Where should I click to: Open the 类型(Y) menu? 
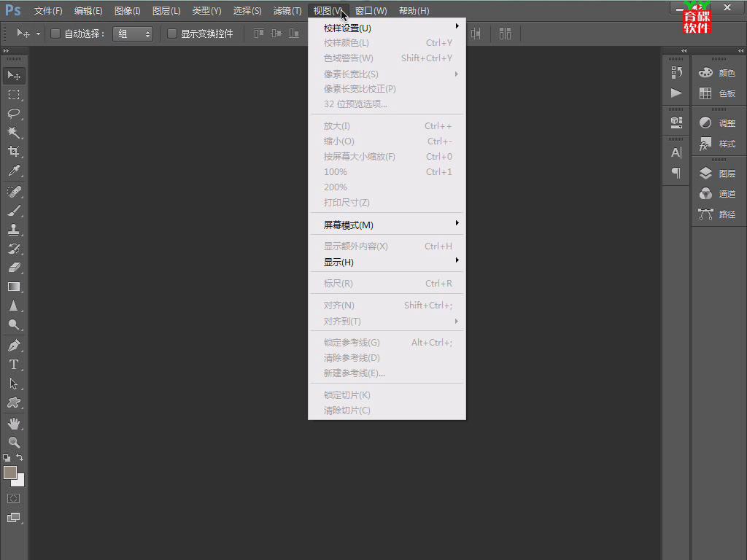point(206,10)
